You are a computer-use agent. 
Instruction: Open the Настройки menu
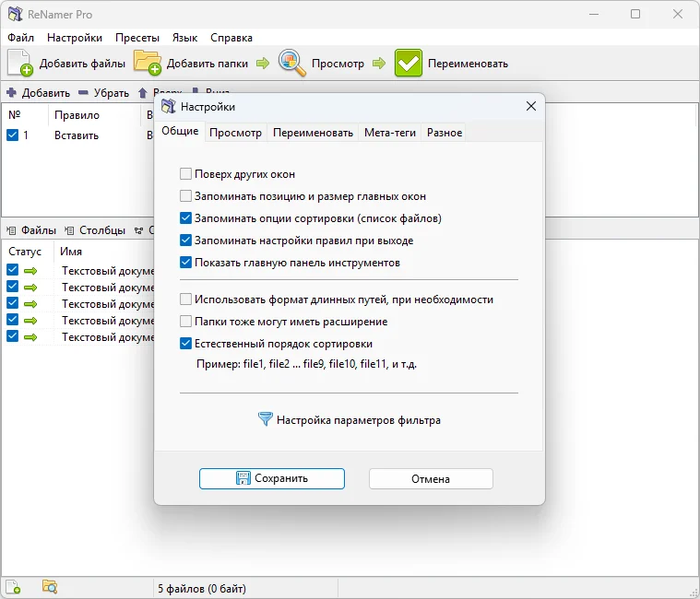(75, 38)
